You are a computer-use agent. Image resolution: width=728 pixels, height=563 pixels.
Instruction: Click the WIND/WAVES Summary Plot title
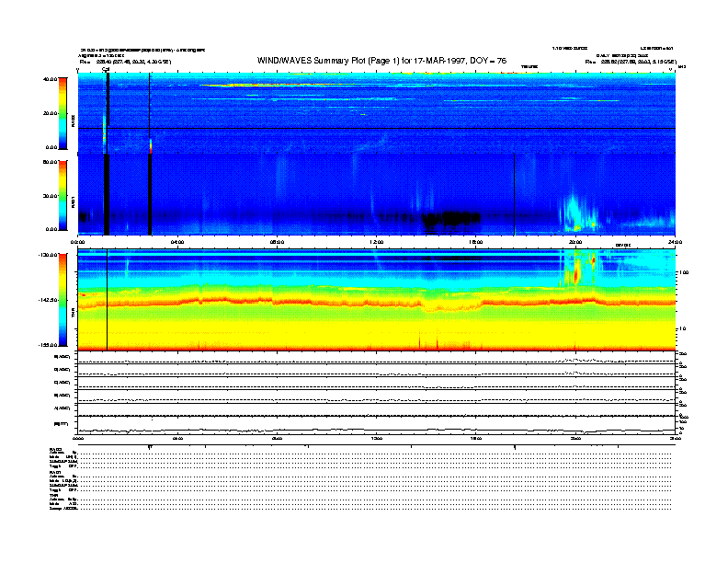point(381,61)
